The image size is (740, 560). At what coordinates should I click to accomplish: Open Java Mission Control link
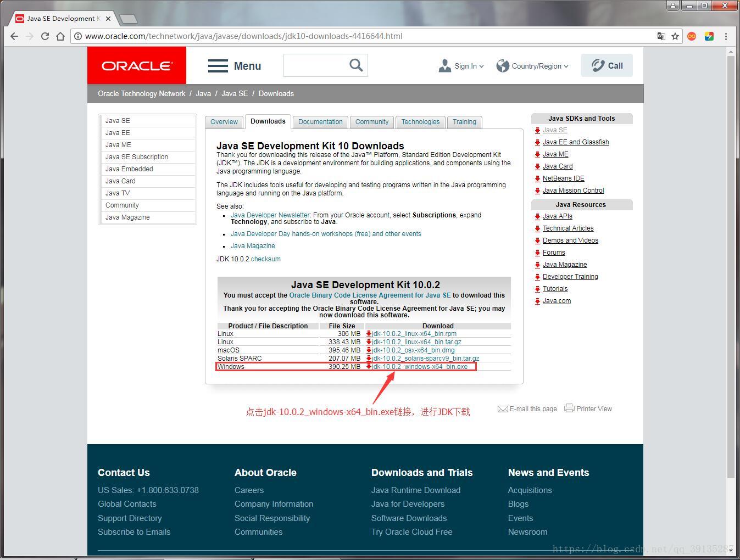pos(573,191)
